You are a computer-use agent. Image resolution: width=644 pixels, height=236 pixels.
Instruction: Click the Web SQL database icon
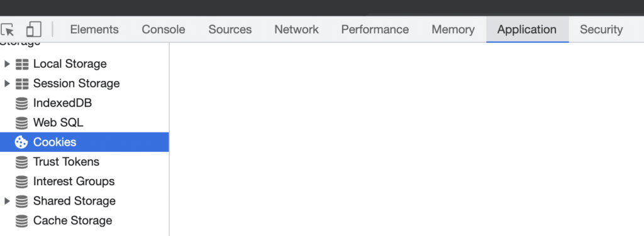click(x=21, y=123)
